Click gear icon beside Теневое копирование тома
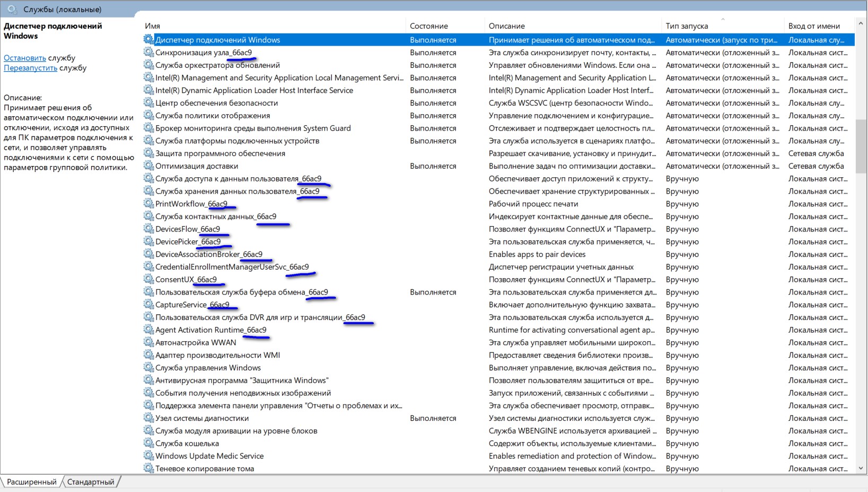Image resolution: width=868 pixels, height=492 pixels. 148,468
